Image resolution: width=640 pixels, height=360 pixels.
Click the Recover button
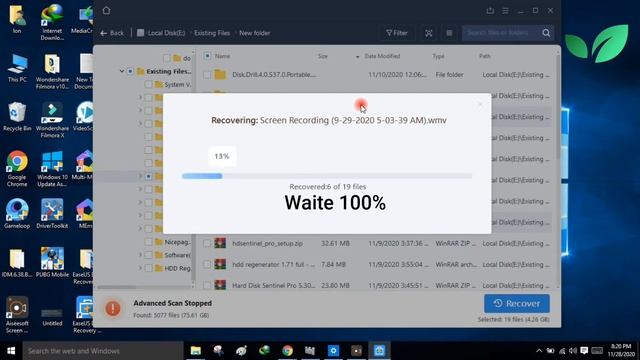pos(517,303)
